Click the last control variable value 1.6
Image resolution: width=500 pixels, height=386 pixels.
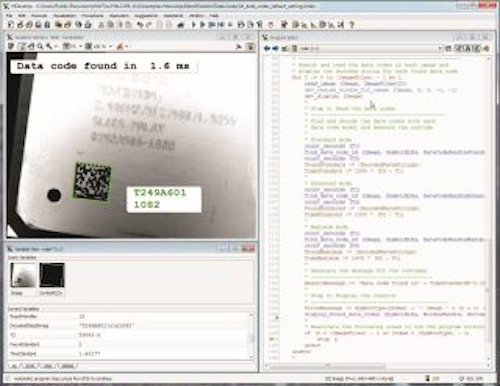coord(89,354)
